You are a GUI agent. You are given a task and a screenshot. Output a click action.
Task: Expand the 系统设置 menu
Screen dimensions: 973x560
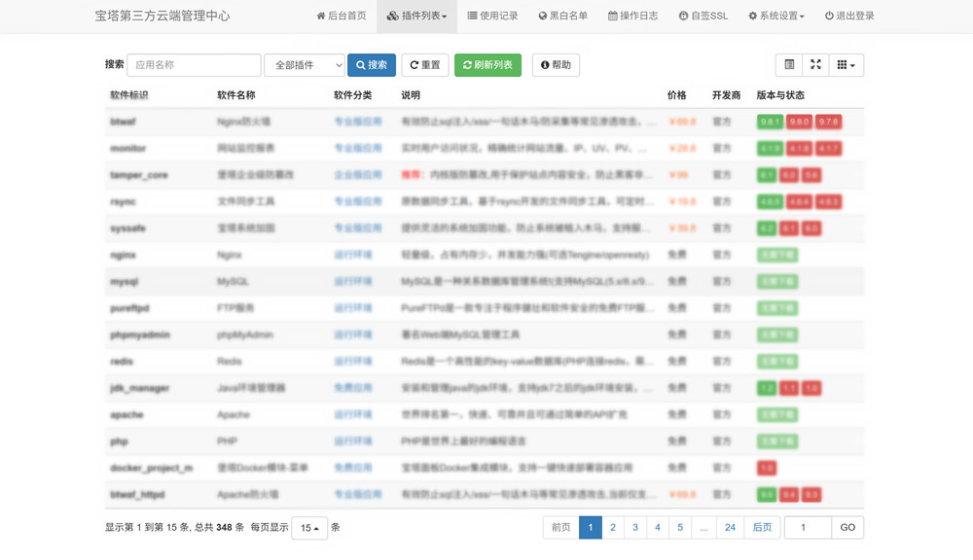(775, 17)
